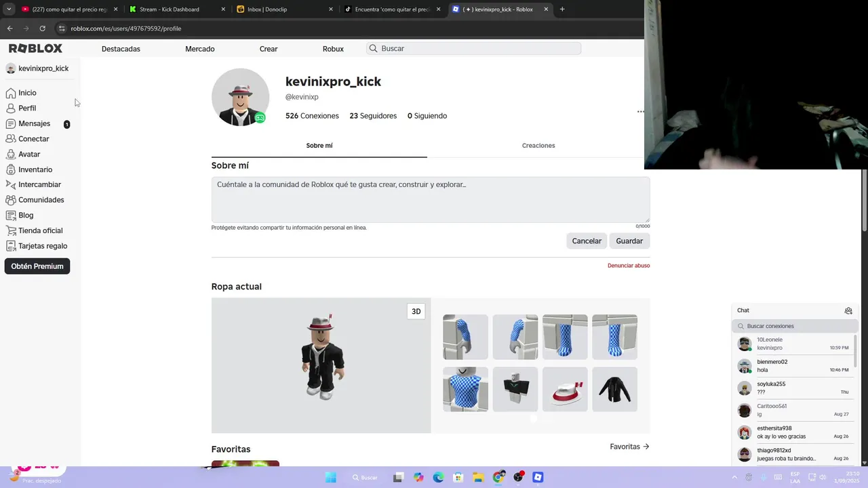Open Comunidades in the sidebar

35,201
